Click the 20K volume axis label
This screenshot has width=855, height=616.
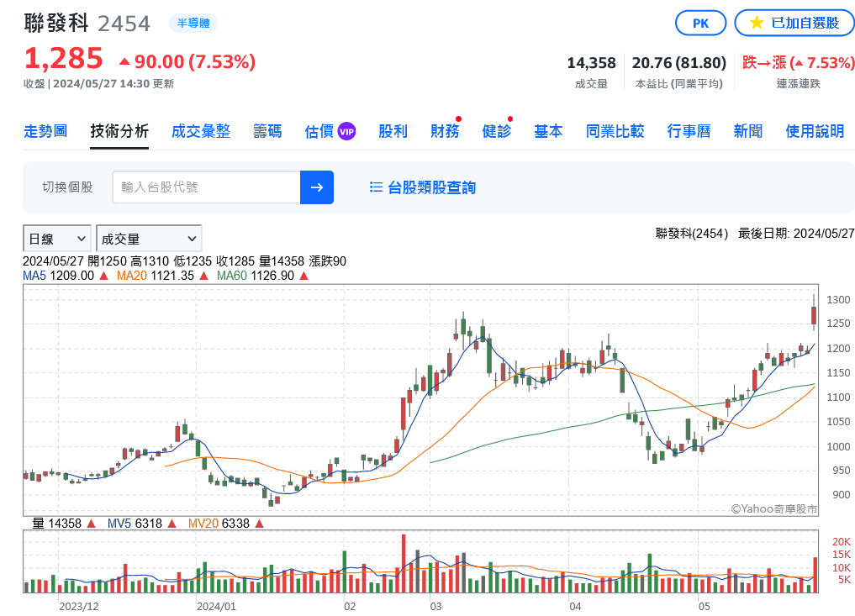841,542
